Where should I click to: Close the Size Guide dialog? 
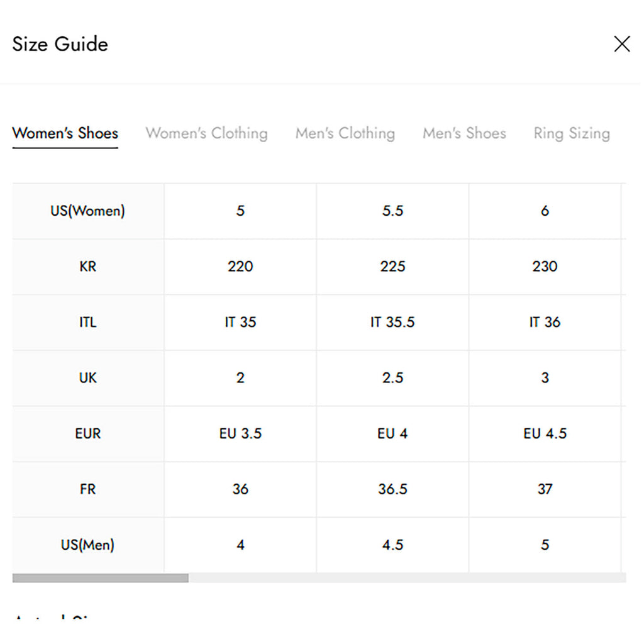coord(621,44)
